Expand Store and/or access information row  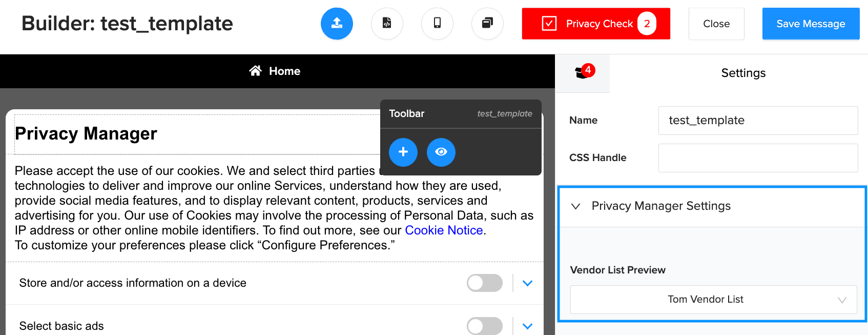528,283
